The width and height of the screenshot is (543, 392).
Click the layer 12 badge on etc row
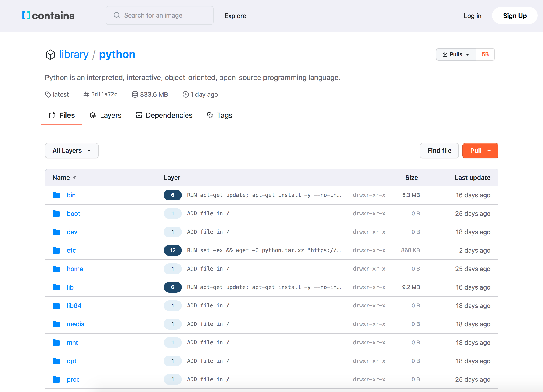(172, 250)
